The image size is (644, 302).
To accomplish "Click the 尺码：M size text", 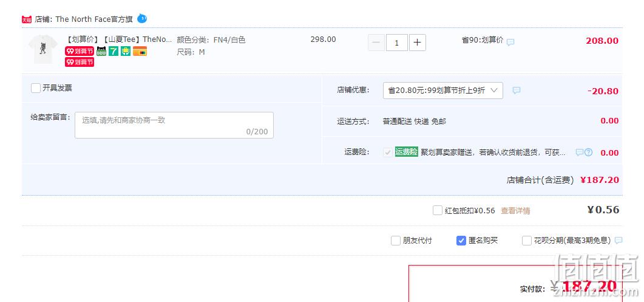I will (191, 52).
